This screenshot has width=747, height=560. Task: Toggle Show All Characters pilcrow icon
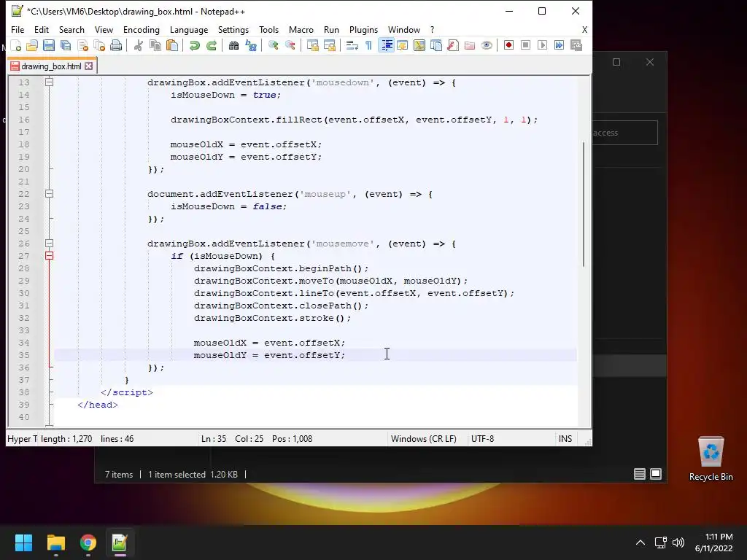pyautogui.click(x=368, y=45)
